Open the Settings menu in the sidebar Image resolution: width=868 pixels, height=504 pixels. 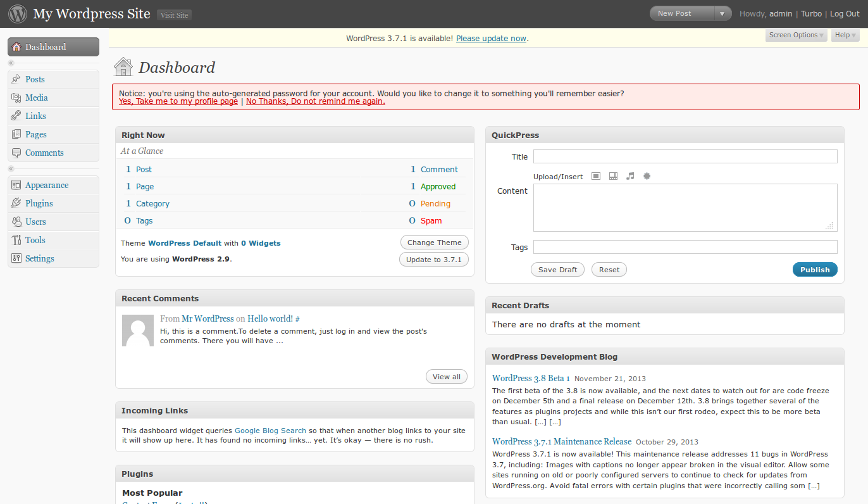click(x=39, y=258)
